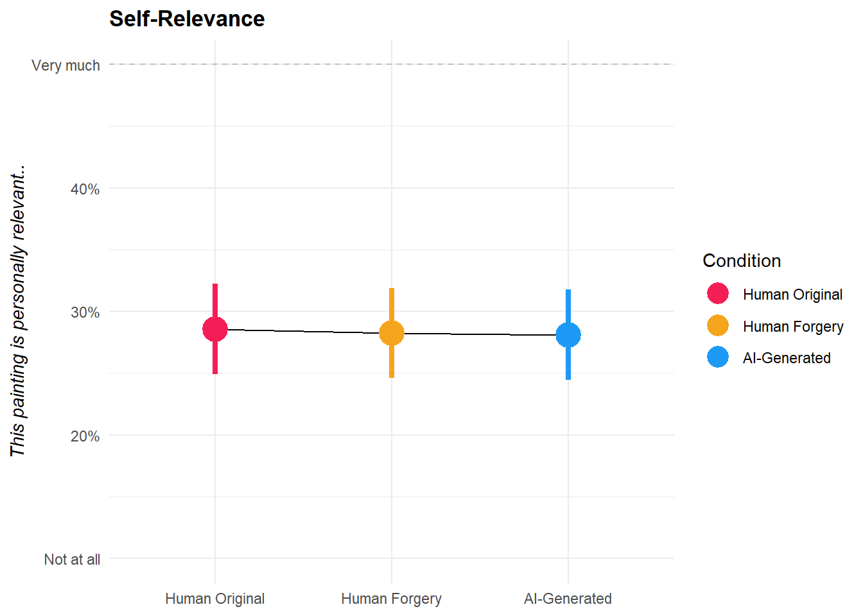Click the red Human Original data point
863x616 pixels.
click(215, 329)
